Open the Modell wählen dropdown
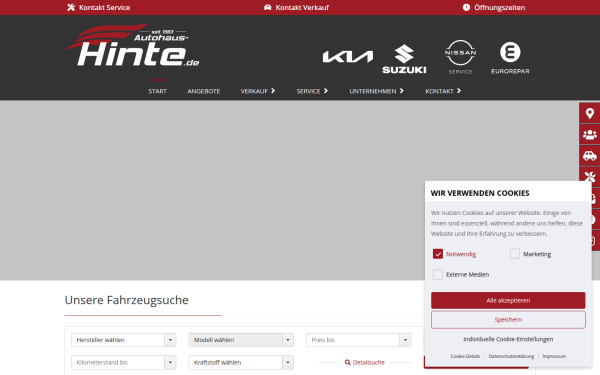Screen dimensions: 600x375 [241, 340]
